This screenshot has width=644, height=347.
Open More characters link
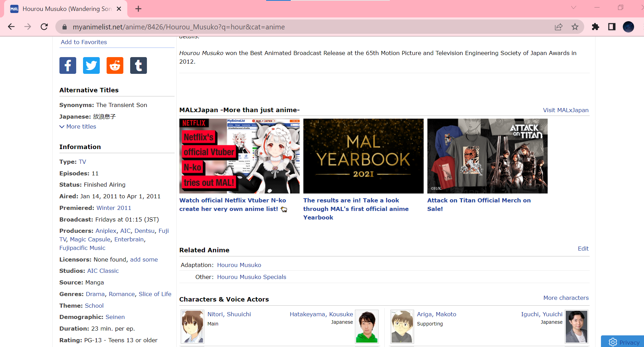(566, 298)
